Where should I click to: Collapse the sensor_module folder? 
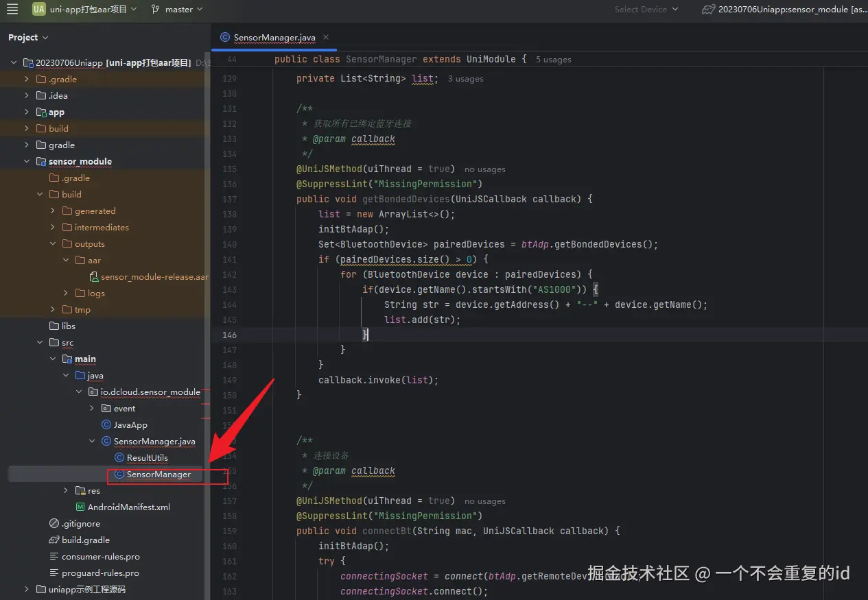pos(27,161)
